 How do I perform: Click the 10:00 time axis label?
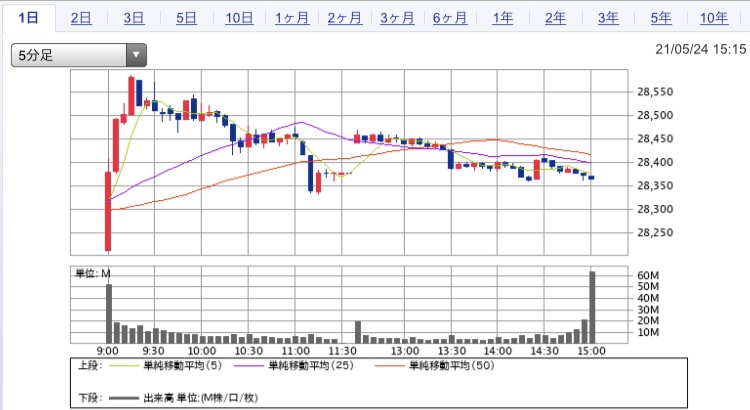(x=201, y=351)
